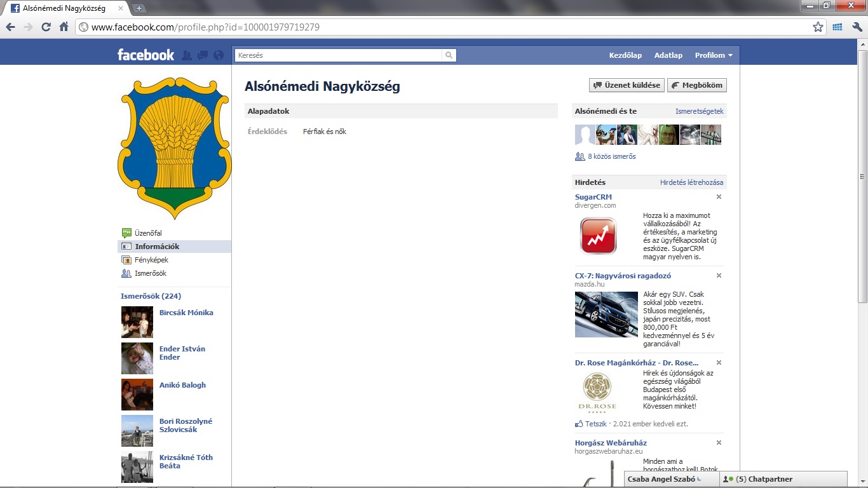Reload the page with the refresh icon
The image size is (868, 488).
pos(46,27)
